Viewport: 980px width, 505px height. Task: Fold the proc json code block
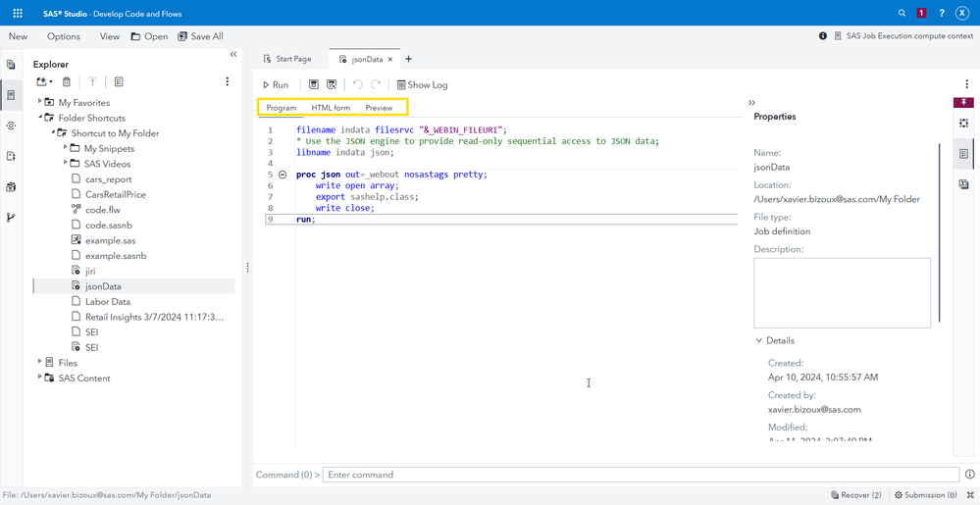[282, 175]
